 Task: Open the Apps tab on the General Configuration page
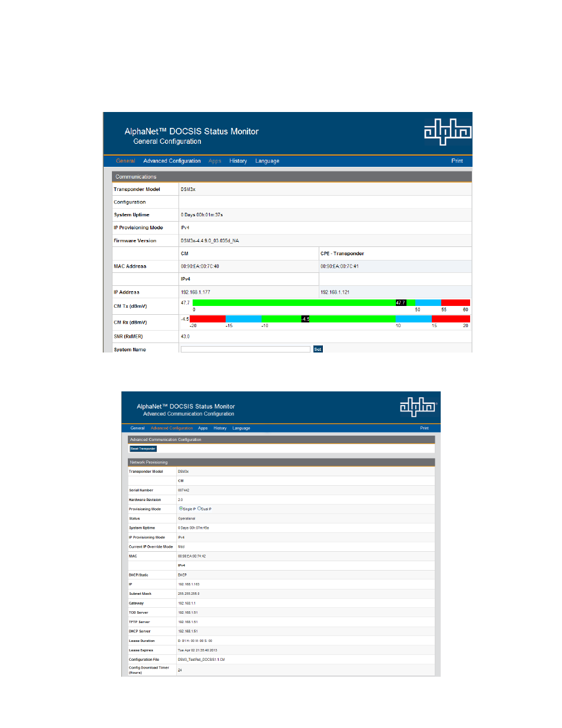click(x=215, y=161)
